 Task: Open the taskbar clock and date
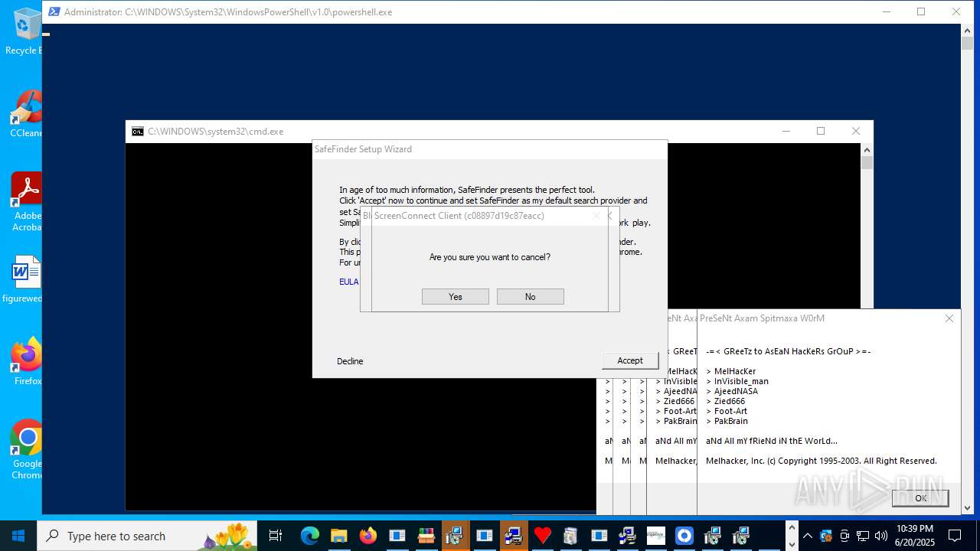(x=915, y=536)
